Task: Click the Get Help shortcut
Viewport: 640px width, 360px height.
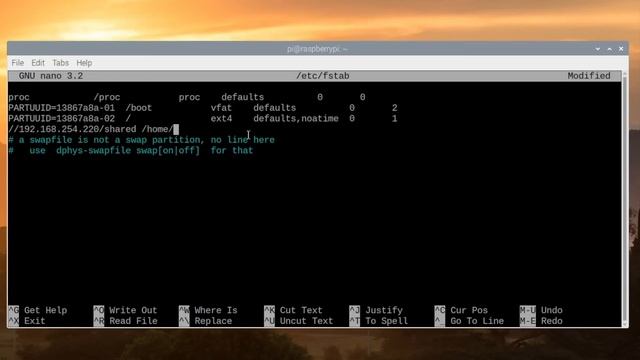Action: pyautogui.click(x=38, y=310)
